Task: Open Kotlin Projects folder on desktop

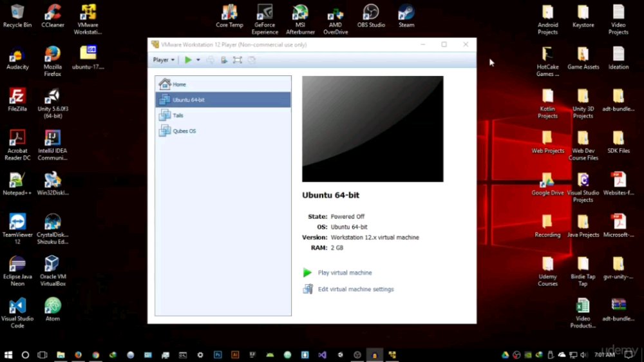Action: [x=548, y=104]
